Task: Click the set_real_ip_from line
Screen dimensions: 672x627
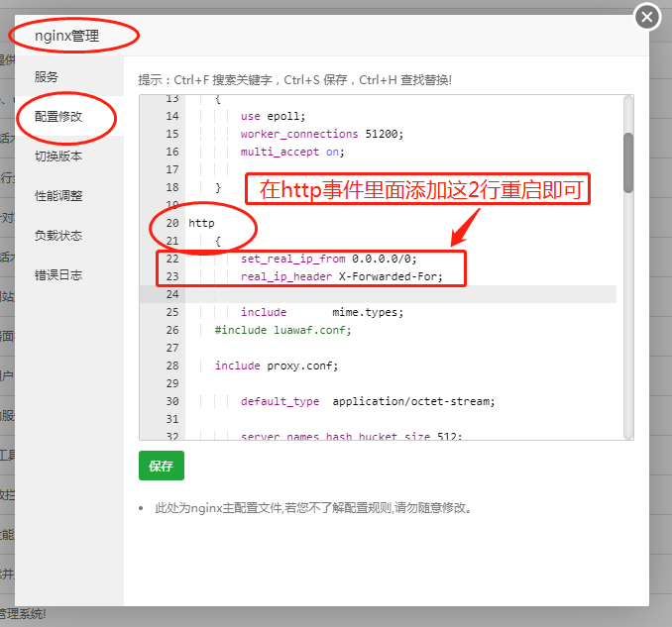Action: [328, 259]
